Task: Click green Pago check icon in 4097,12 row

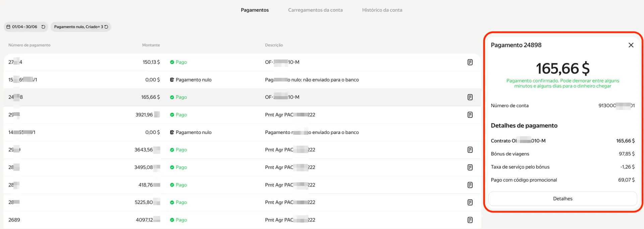Action: [x=172, y=220]
